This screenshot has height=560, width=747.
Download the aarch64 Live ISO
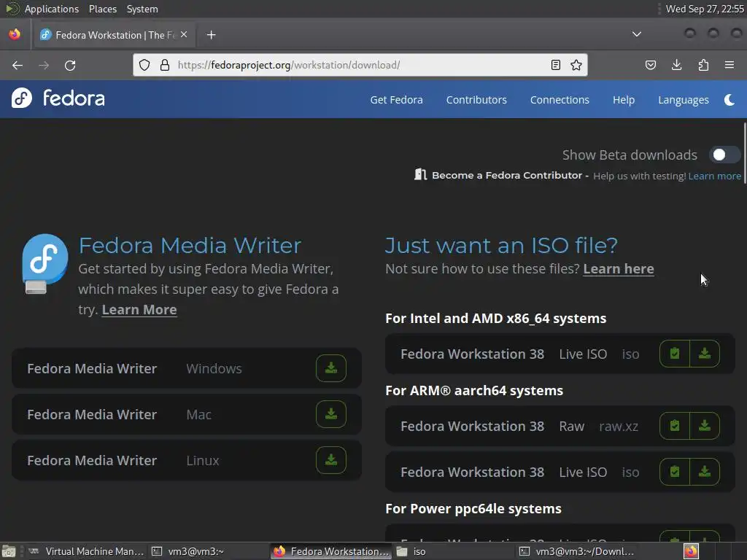[705, 472]
